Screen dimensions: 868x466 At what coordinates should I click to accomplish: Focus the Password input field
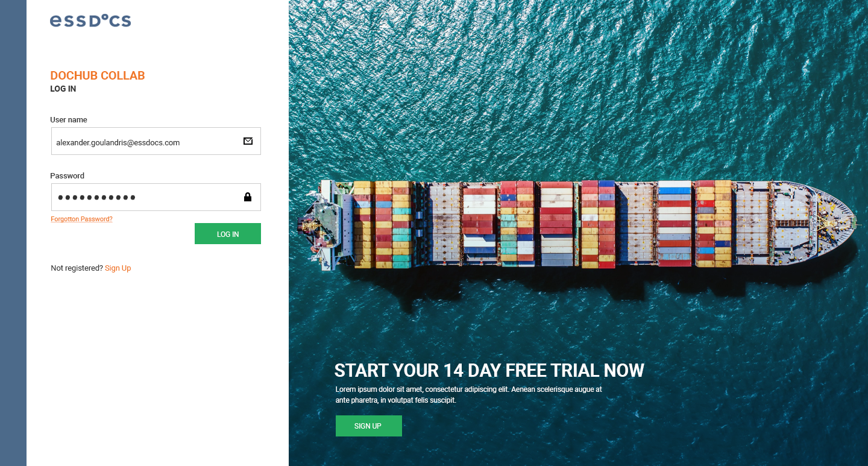tap(156, 197)
